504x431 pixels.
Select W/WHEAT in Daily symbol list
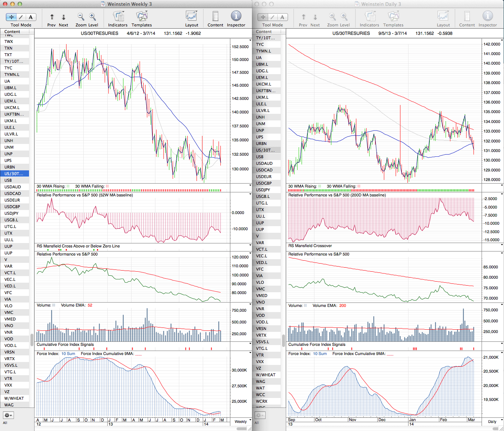[266, 375]
